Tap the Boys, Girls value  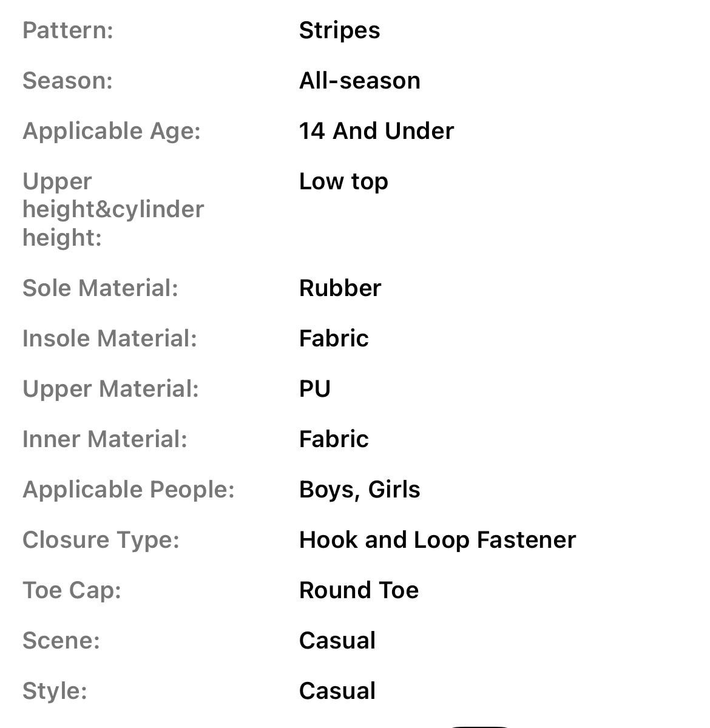[x=359, y=490]
